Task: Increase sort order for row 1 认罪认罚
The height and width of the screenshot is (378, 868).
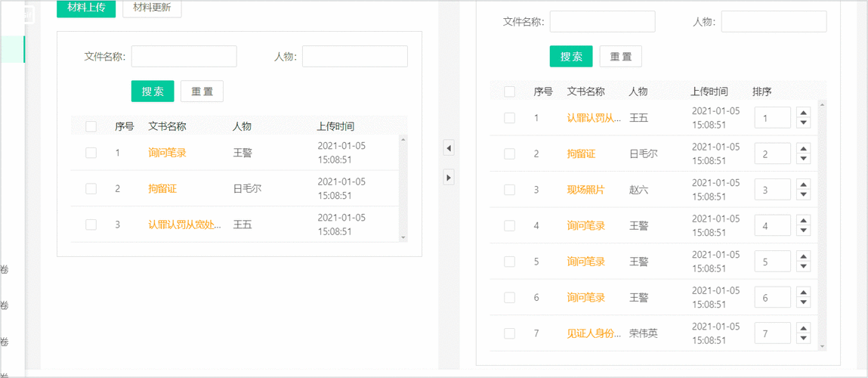Action: tap(803, 113)
